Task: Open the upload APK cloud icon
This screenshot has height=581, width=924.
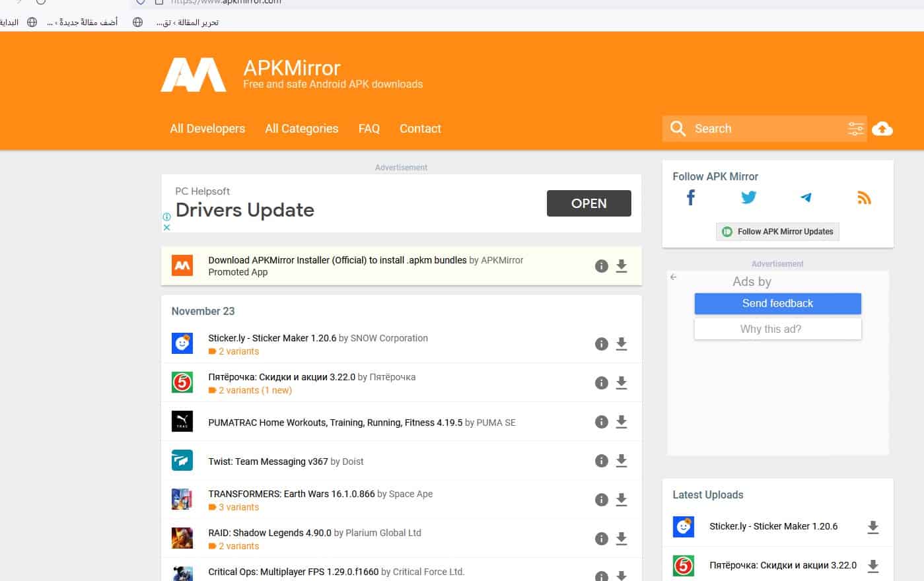Action: [x=882, y=129]
